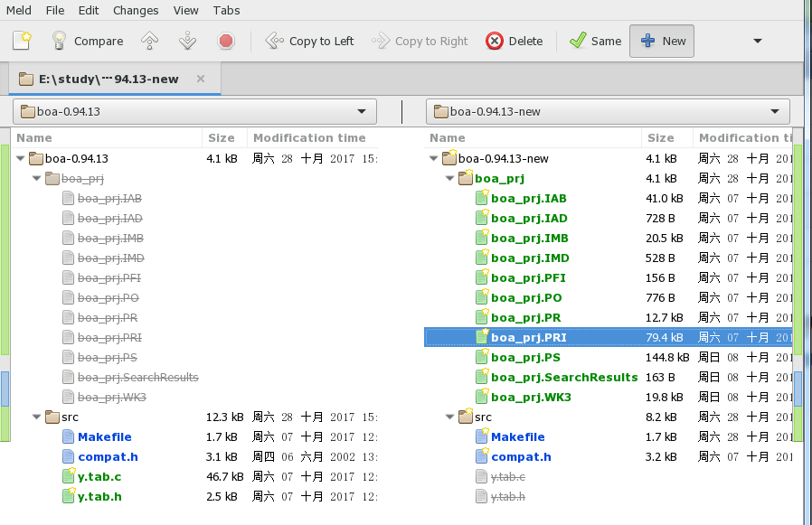Toggle the Same filter button
The width and height of the screenshot is (812, 525).
595,41
